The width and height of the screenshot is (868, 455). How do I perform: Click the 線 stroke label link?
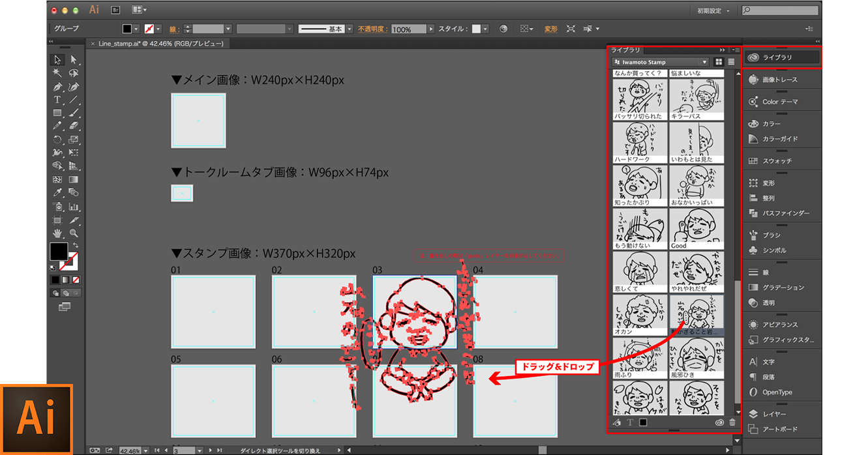click(174, 29)
